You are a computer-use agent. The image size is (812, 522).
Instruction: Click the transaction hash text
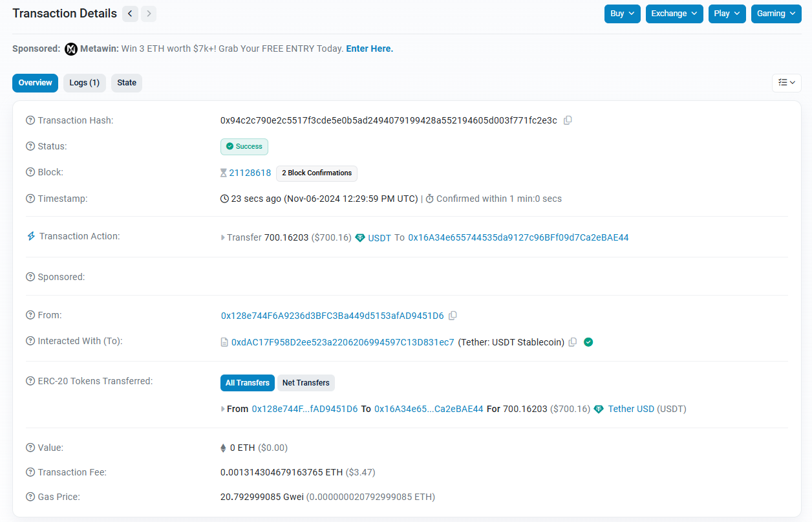click(x=389, y=120)
